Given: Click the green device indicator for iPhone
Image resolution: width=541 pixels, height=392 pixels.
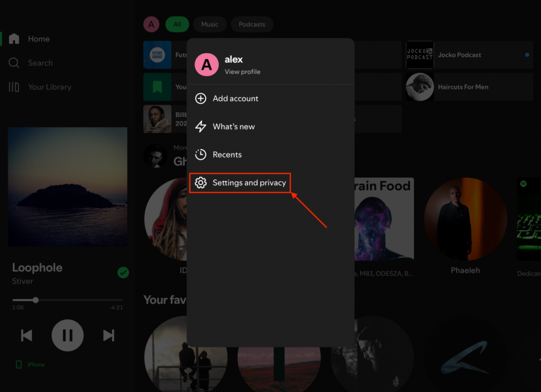Looking at the screenshot, I should (18, 364).
